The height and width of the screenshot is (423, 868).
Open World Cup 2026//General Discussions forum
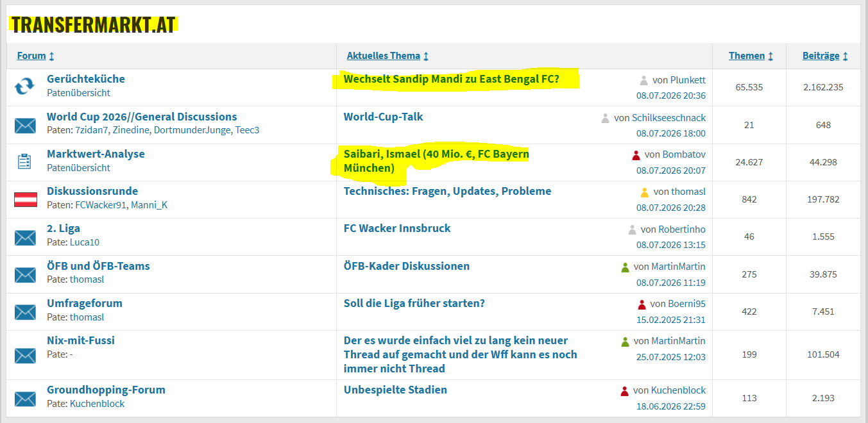pos(142,117)
